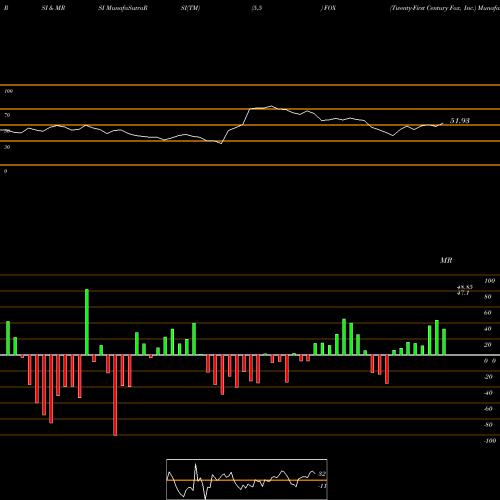The width and height of the screenshot is (500, 500).
Task: Click the RSI value 51.93 label
Action: pyautogui.click(x=460, y=121)
